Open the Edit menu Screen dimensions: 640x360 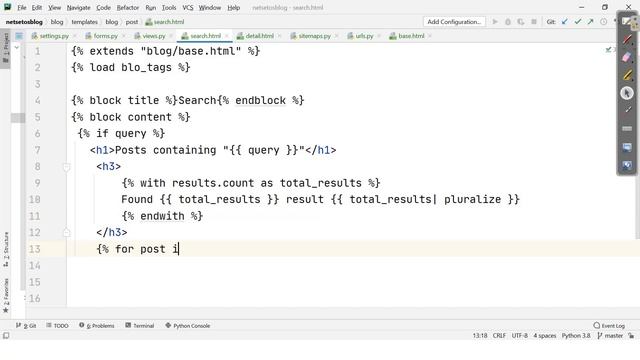[37, 7]
